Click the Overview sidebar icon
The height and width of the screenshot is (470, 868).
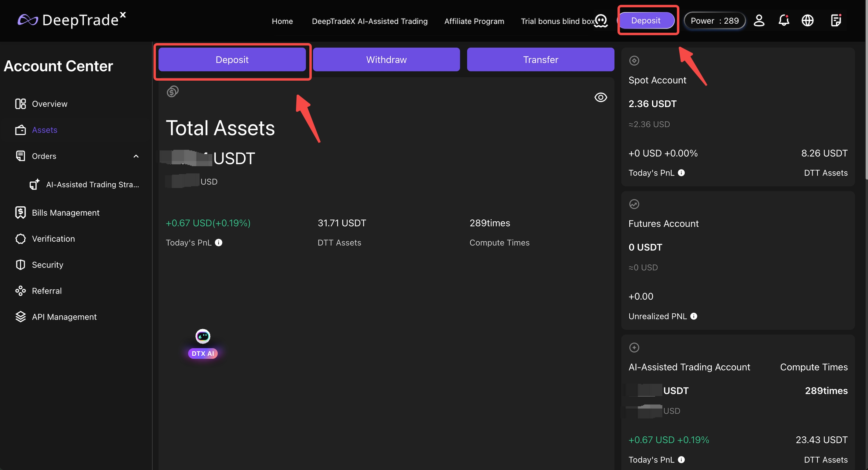pyautogui.click(x=21, y=104)
